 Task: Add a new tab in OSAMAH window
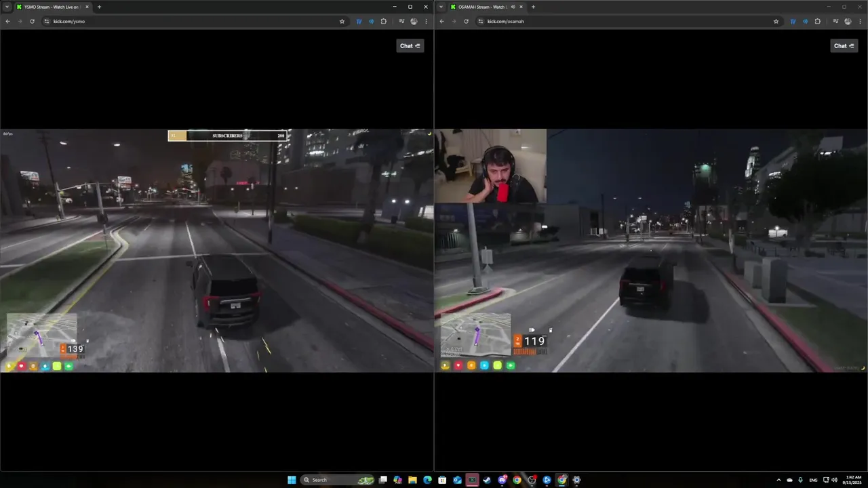(x=533, y=7)
